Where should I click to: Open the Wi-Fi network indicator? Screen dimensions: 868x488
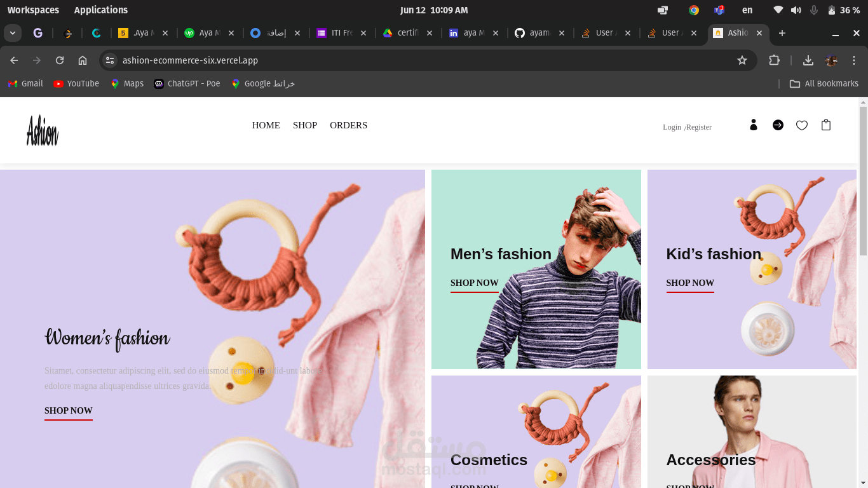[x=778, y=10]
